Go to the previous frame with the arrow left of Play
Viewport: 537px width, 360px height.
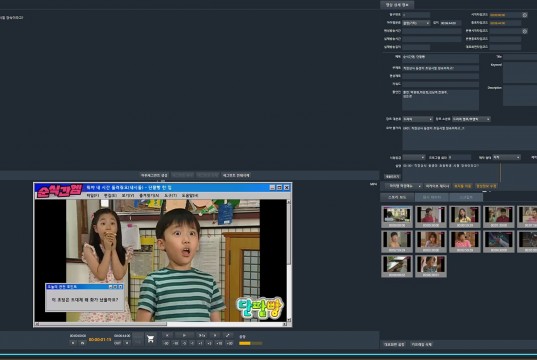[x=167, y=335]
